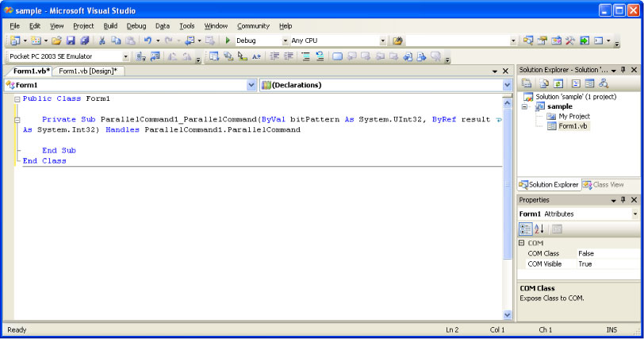Screen dimensions: 644x339
Task: Open the Tools menu
Action: pyautogui.click(x=187, y=26)
